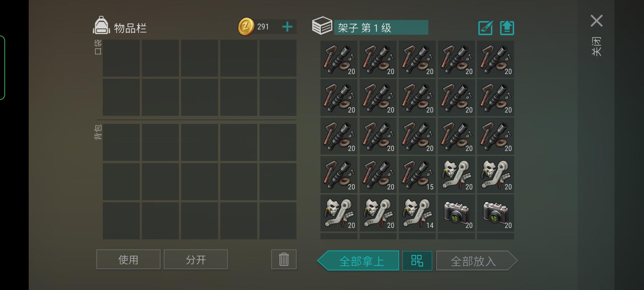Select the first gun parts stack

pos(339,59)
